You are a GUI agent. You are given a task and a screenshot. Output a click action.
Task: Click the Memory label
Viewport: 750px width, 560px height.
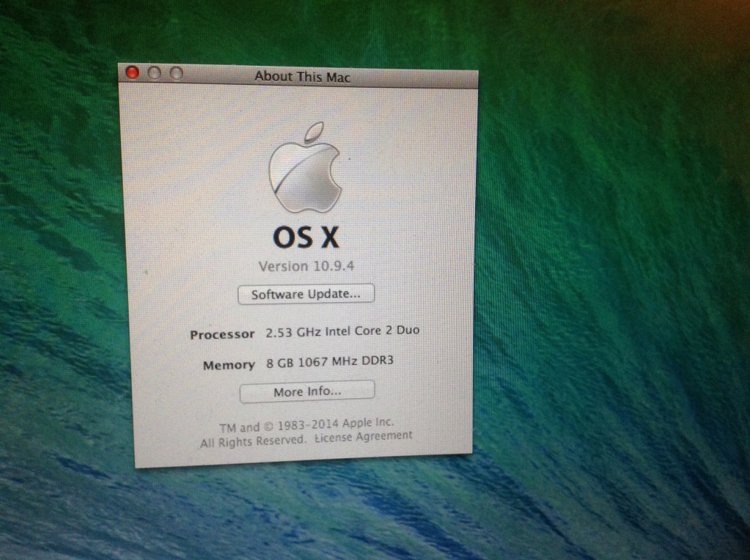point(229,365)
